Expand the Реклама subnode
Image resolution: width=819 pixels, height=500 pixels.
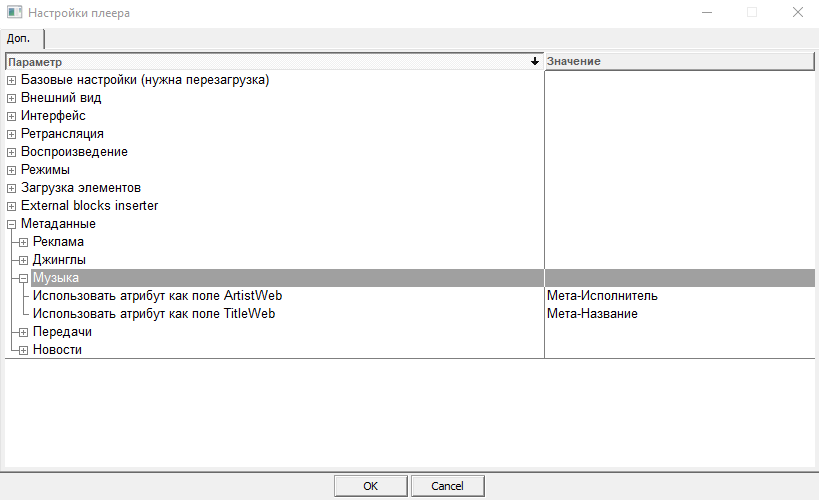(24, 242)
